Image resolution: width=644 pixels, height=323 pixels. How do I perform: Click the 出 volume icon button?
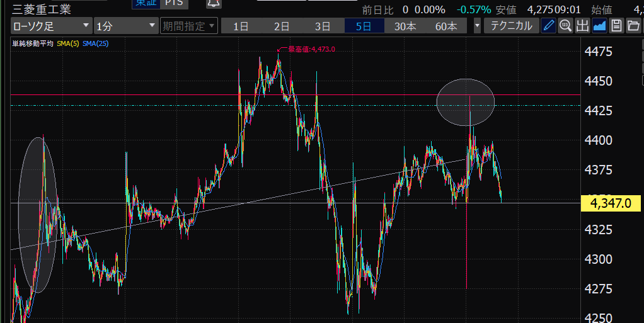point(582,26)
